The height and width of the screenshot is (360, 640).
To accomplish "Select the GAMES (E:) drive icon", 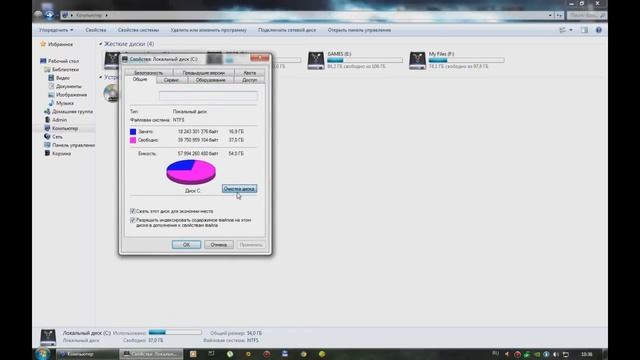I will click(316, 60).
